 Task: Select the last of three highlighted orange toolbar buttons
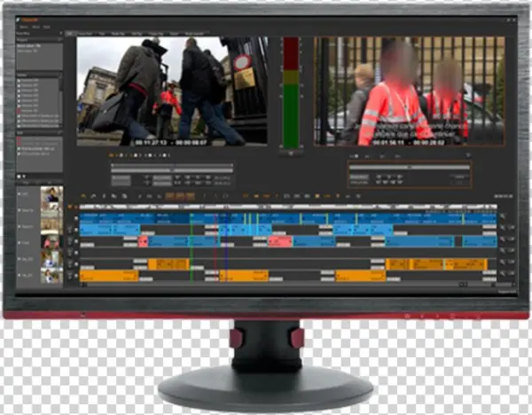(x=190, y=196)
